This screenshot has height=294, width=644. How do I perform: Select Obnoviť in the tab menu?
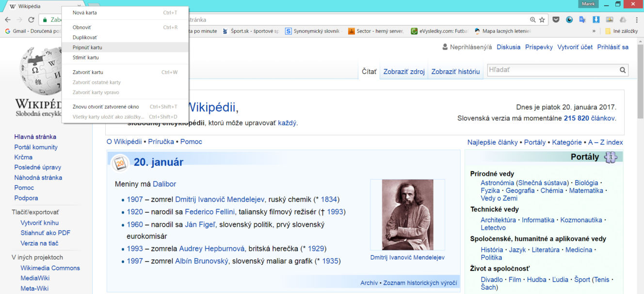click(x=125, y=27)
